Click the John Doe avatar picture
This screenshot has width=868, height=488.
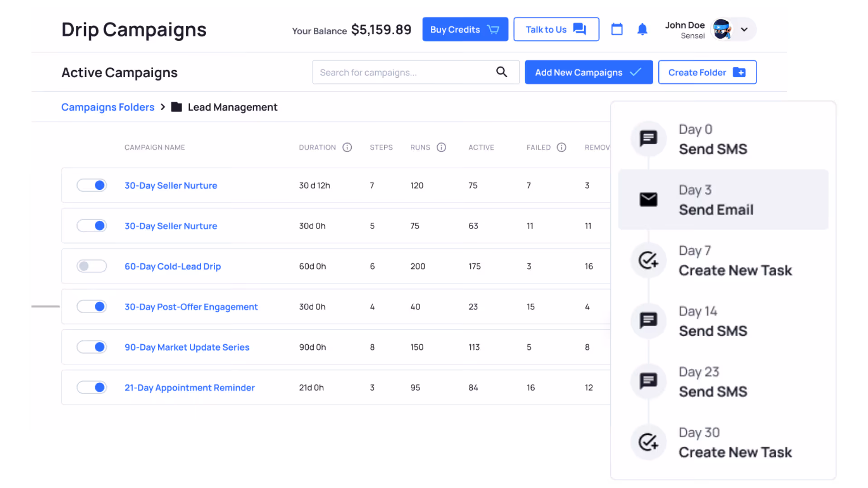pyautogui.click(x=722, y=29)
